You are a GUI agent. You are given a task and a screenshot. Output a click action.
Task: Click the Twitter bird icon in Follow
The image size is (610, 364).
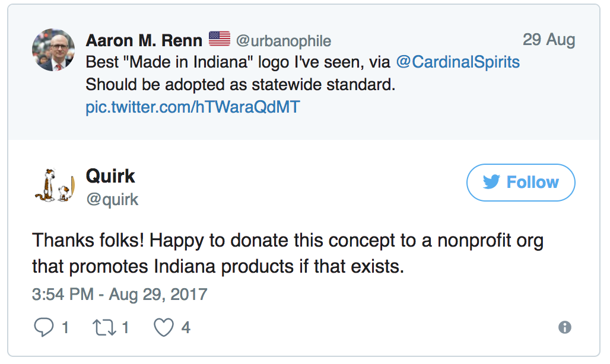[x=491, y=182]
